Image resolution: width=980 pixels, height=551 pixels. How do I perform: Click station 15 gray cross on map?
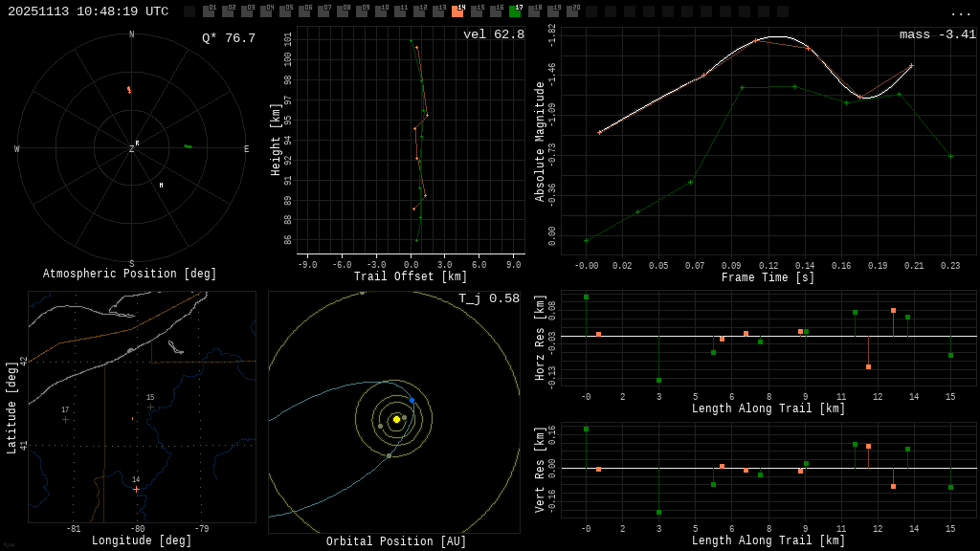pos(150,407)
